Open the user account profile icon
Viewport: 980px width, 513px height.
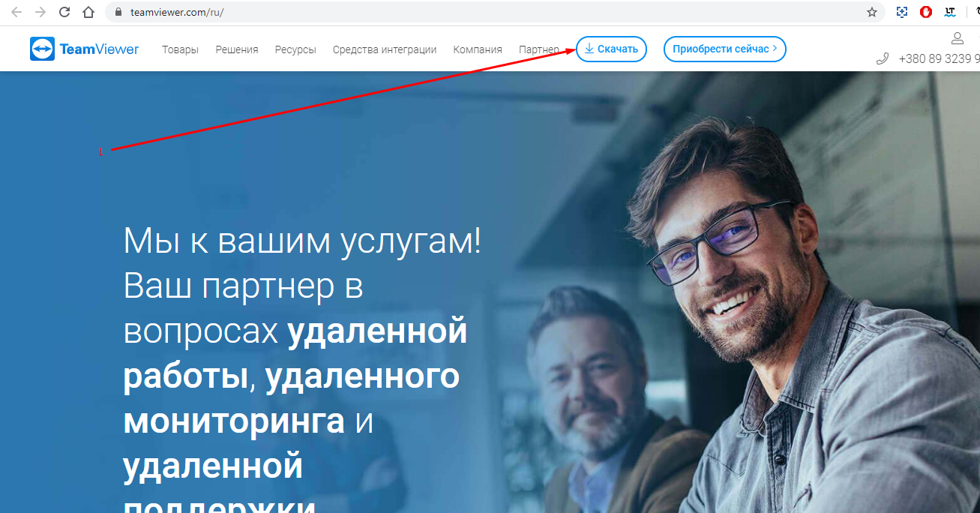pyautogui.click(x=957, y=38)
